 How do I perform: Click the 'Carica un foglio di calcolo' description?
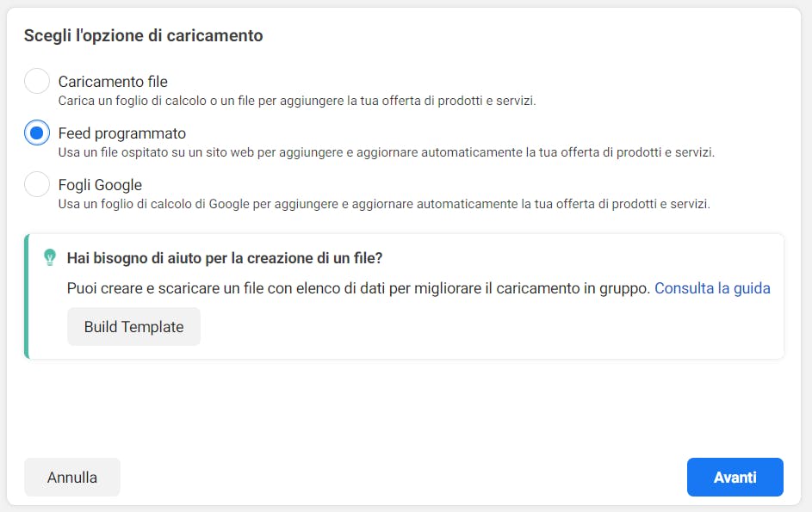coord(297,101)
